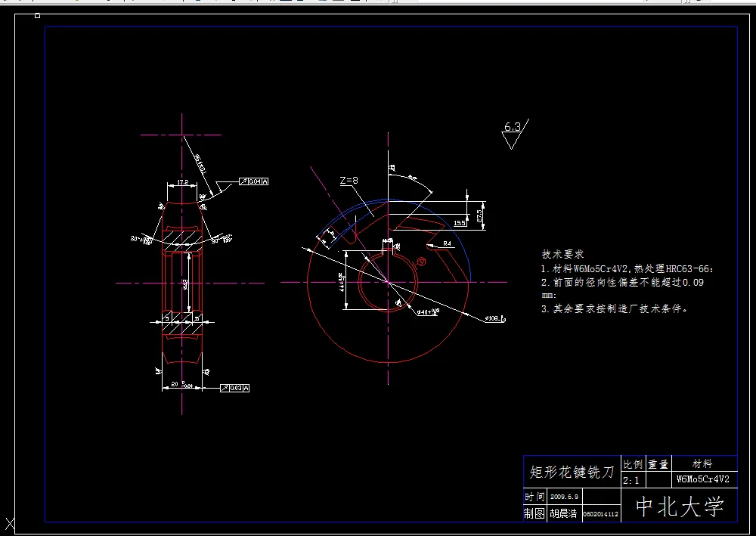Click the W6Mo5Cr4V2 material cell in title block

click(703, 479)
